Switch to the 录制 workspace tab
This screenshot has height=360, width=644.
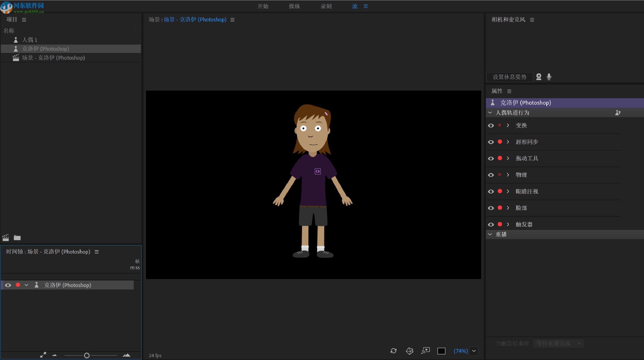pos(326,6)
